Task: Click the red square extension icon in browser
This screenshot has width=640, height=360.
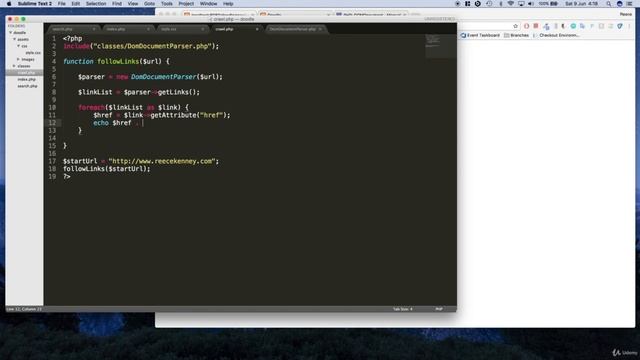Action: (536, 26)
